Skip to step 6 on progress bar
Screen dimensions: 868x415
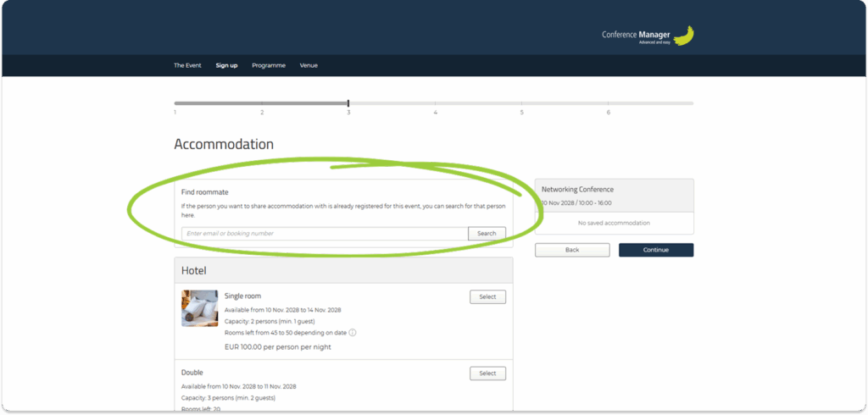(609, 112)
